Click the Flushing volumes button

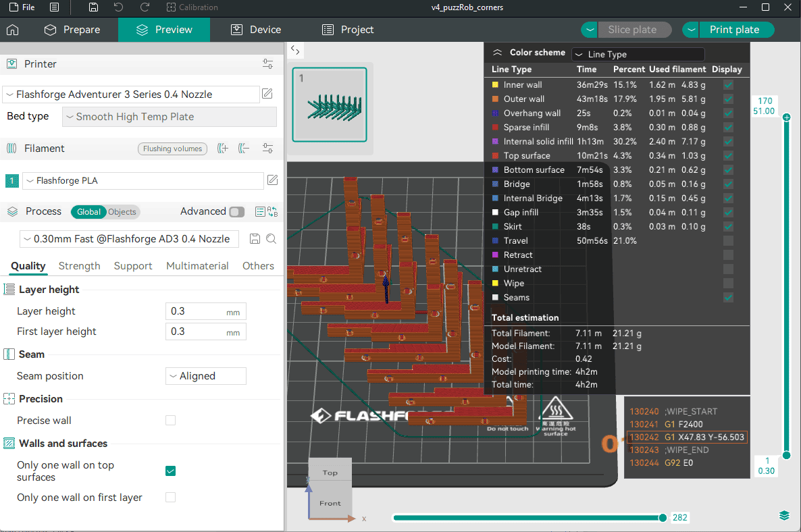173,149
